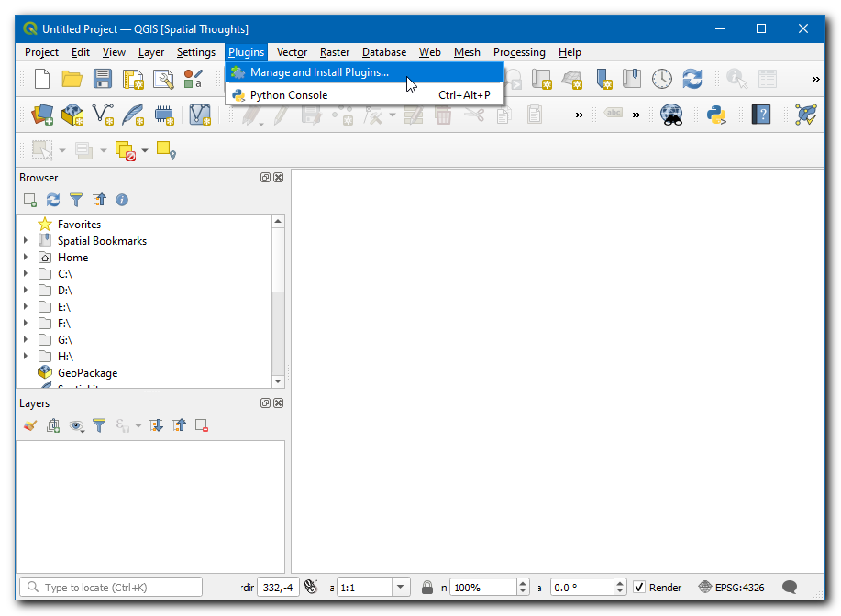Screen dimensions: 841x616
Task: Click the Save Project toolbar icon
Action: tap(103, 80)
